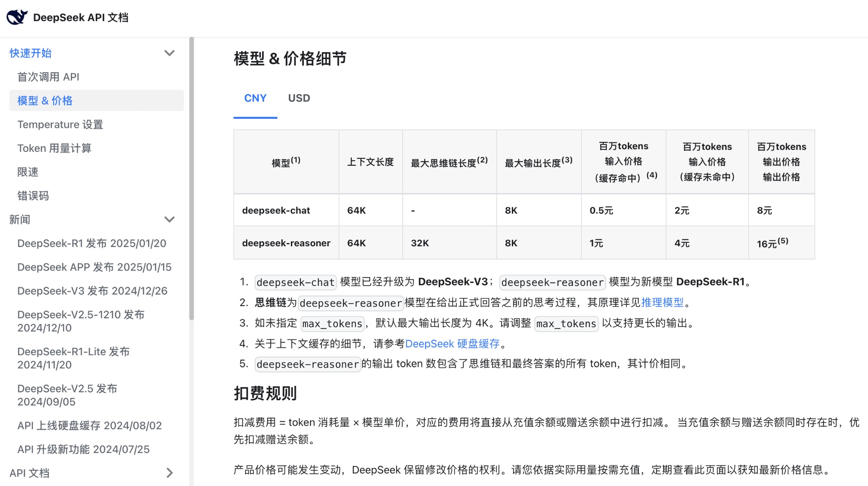Open the Temperature 设置 page
The width and height of the screenshot is (868, 486).
coord(60,124)
